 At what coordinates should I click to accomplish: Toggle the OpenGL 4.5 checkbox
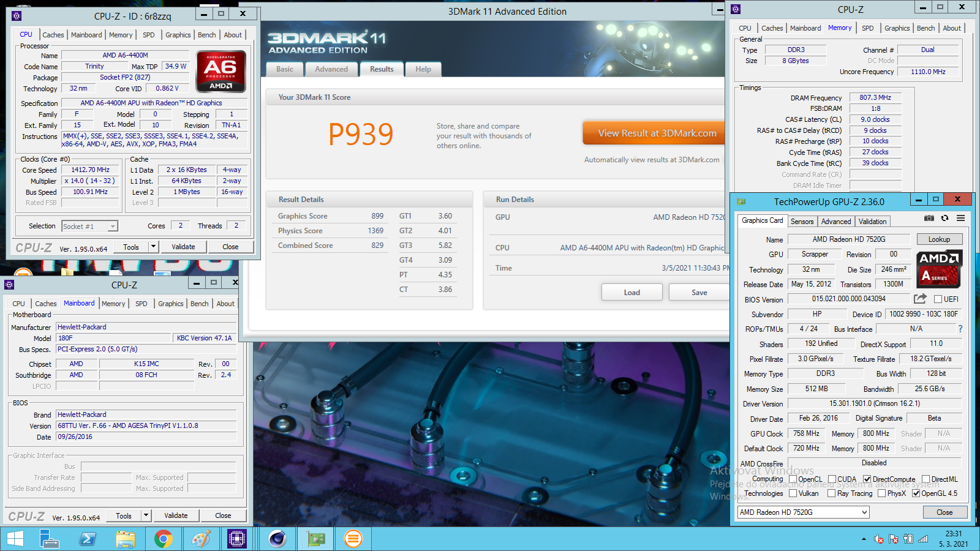(x=916, y=493)
